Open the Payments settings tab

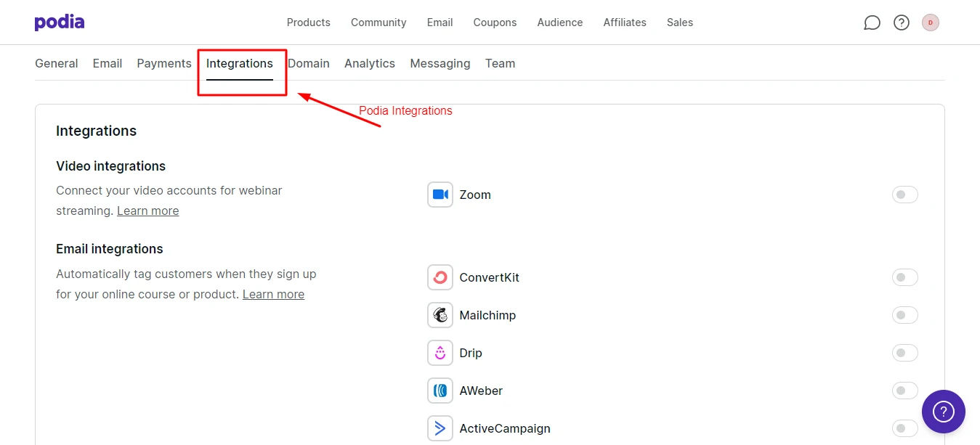coord(164,63)
